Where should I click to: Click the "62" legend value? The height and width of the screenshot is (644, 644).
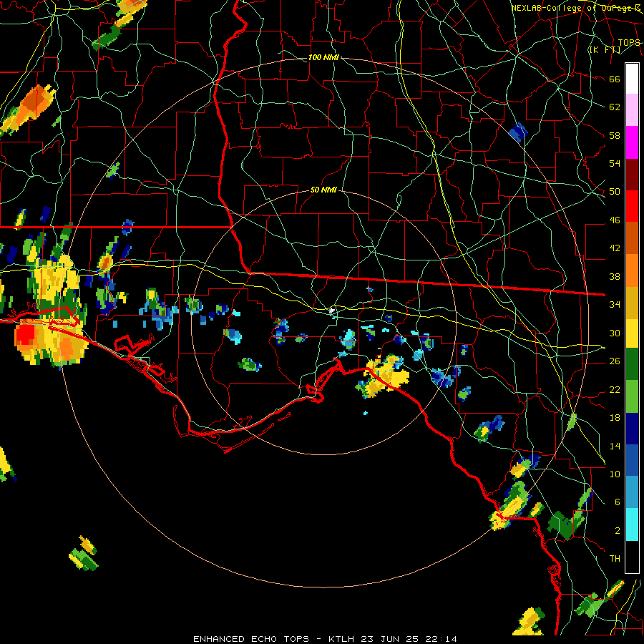[x=615, y=107]
